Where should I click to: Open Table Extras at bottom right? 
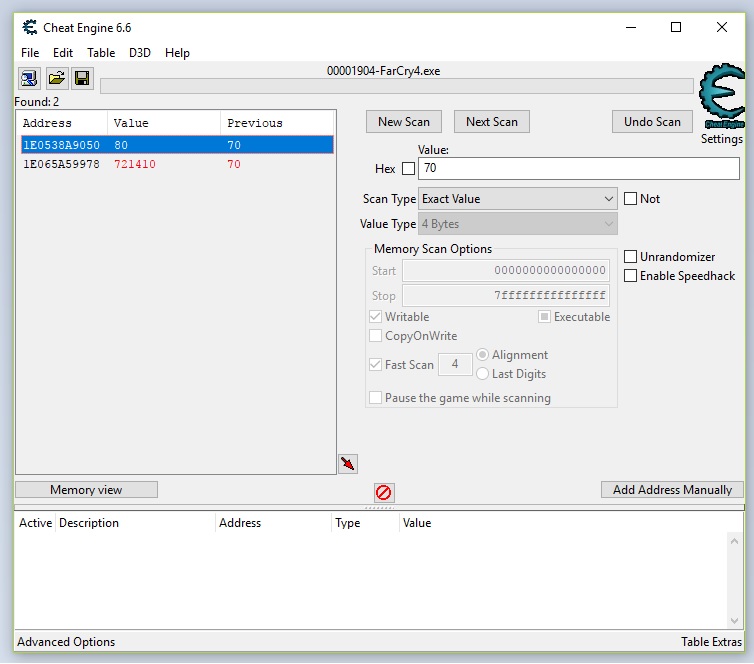coord(711,642)
